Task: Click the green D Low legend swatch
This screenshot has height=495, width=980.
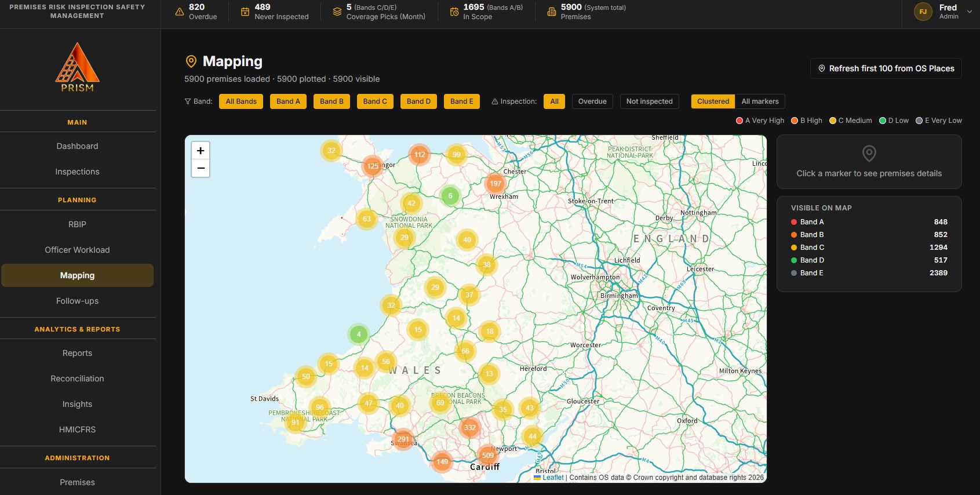Action: [x=883, y=121]
